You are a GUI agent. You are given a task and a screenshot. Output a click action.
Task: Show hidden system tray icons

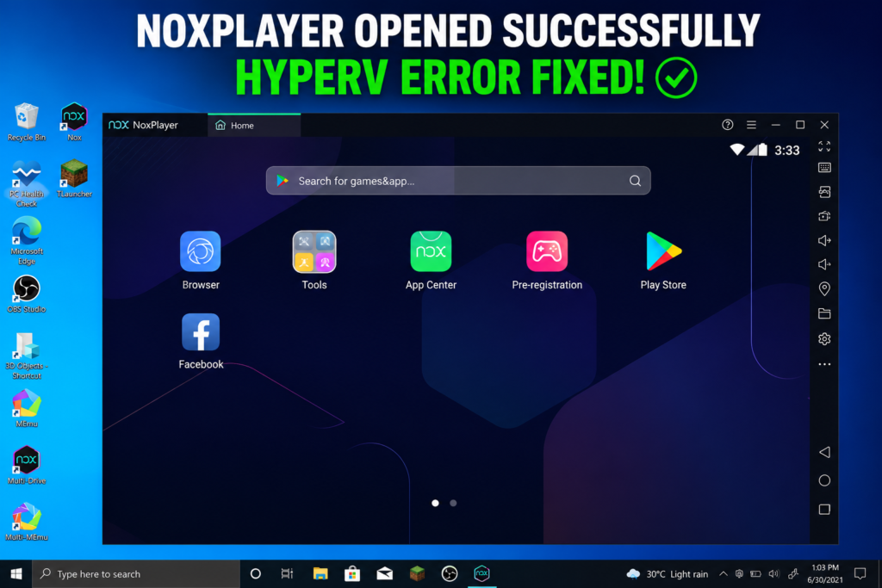(724, 574)
